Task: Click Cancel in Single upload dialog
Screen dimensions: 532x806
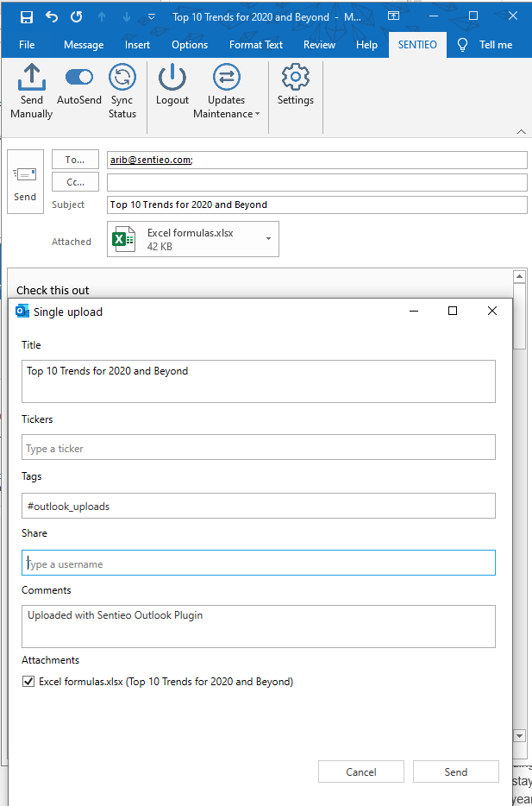Action: point(361,771)
